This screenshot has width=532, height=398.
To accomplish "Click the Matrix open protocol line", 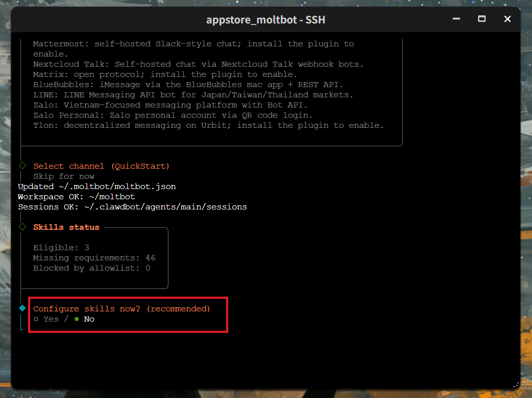I will [165, 74].
